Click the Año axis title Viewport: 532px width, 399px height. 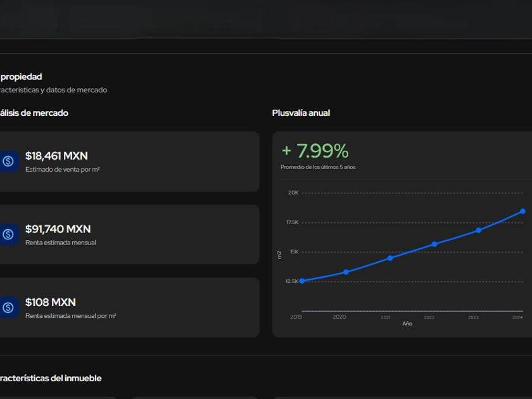[x=407, y=324]
